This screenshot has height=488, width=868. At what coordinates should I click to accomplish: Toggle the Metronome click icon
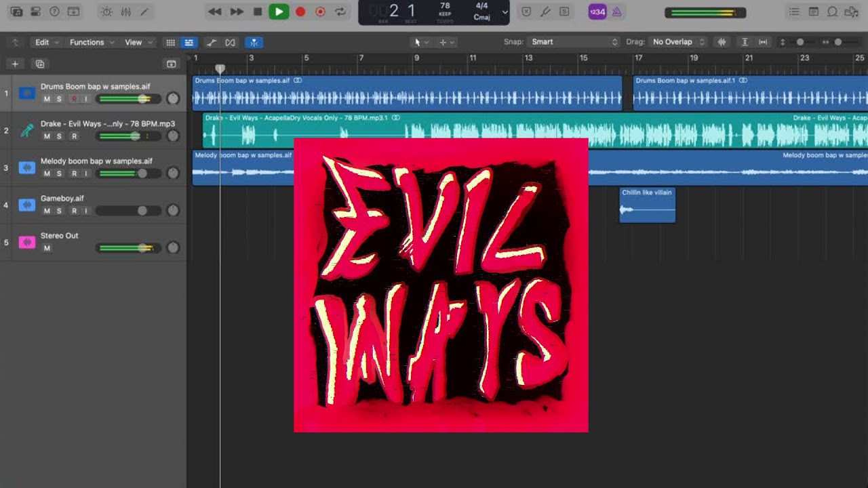[616, 12]
